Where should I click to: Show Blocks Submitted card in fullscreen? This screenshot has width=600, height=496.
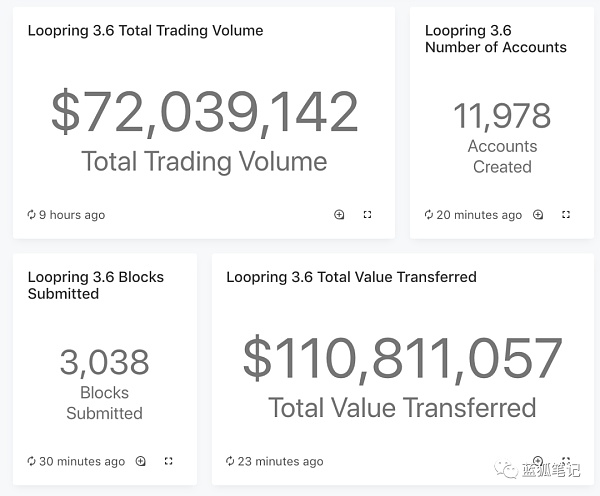168,461
